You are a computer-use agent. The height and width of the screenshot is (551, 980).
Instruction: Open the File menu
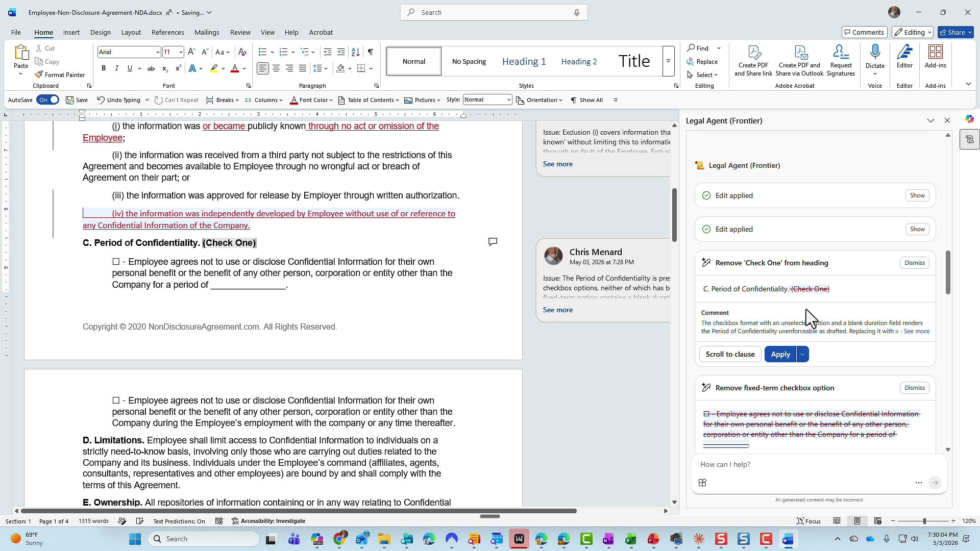(x=16, y=32)
